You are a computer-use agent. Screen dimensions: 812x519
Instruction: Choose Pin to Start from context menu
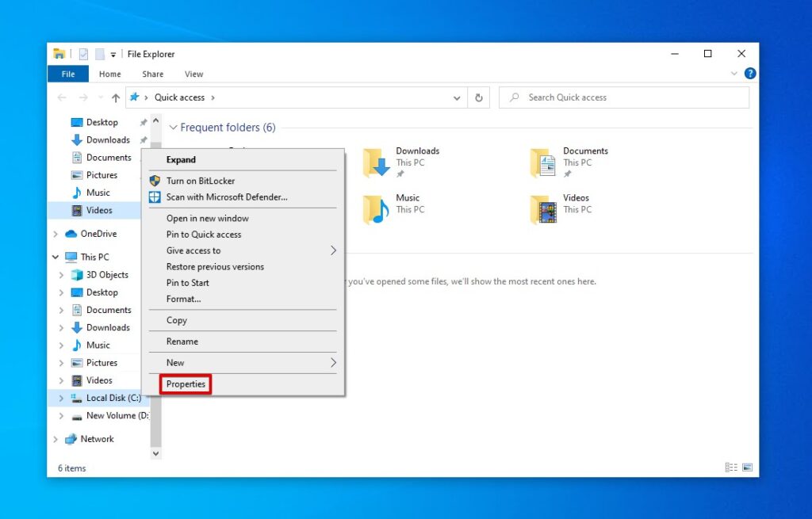[x=187, y=283]
